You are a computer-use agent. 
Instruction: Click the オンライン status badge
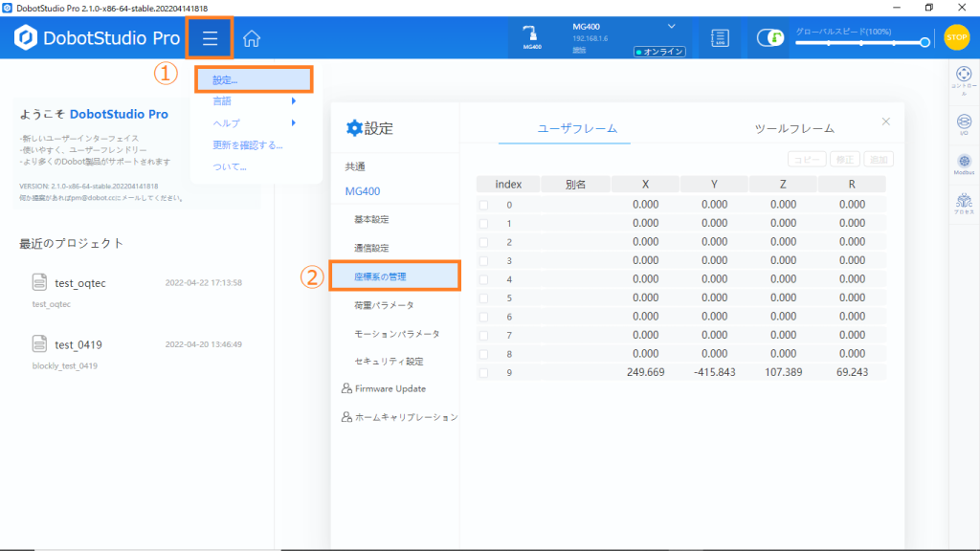(659, 52)
